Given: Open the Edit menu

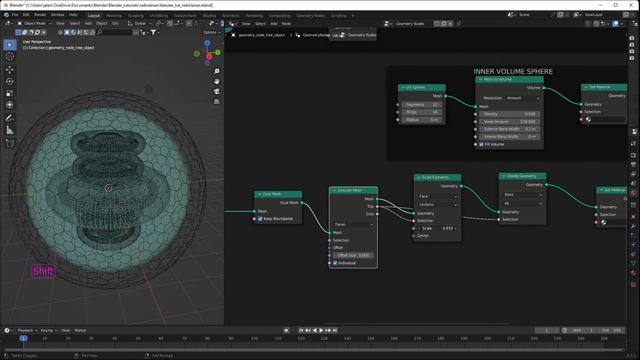Looking at the screenshot, I should (26, 15).
